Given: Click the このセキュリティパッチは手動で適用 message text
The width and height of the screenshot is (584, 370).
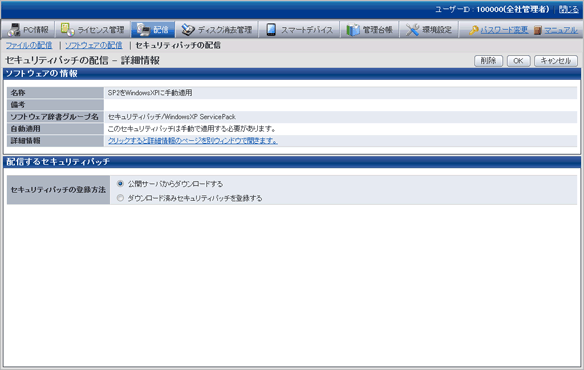Looking at the screenshot, I should pyautogui.click(x=191, y=129).
